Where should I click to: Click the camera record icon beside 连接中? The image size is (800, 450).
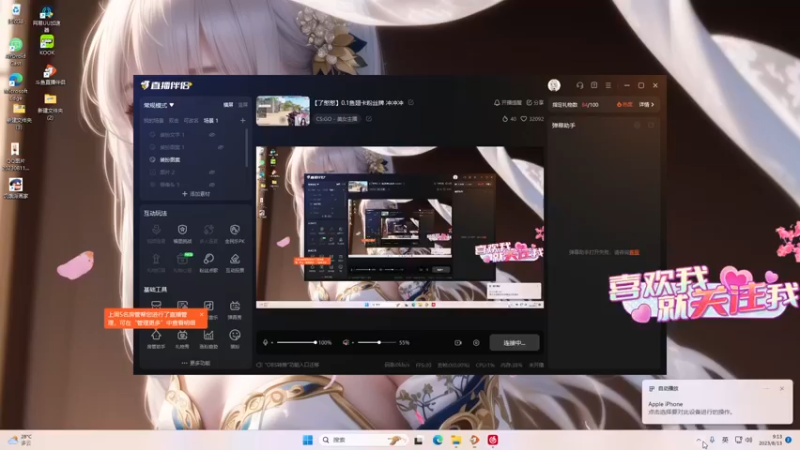(x=458, y=343)
